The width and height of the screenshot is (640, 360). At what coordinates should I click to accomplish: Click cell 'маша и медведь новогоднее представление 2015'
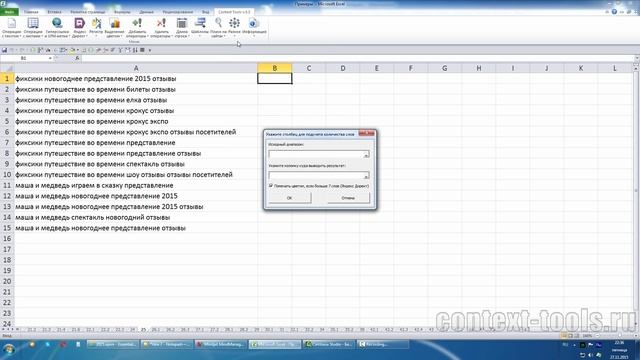point(136,196)
